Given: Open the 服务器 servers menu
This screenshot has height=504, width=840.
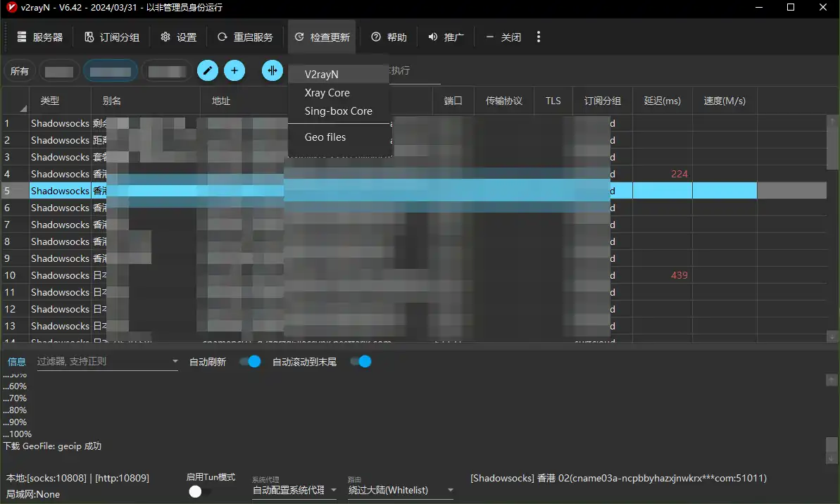Looking at the screenshot, I should [40, 37].
